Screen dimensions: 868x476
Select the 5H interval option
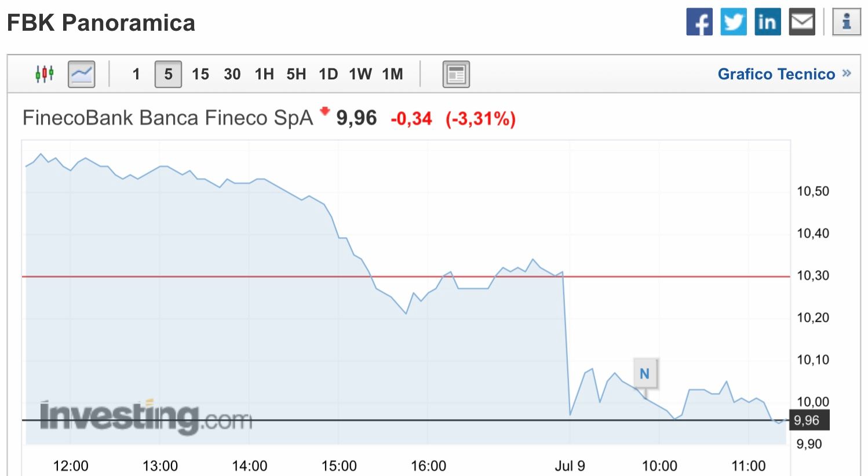pyautogui.click(x=296, y=74)
